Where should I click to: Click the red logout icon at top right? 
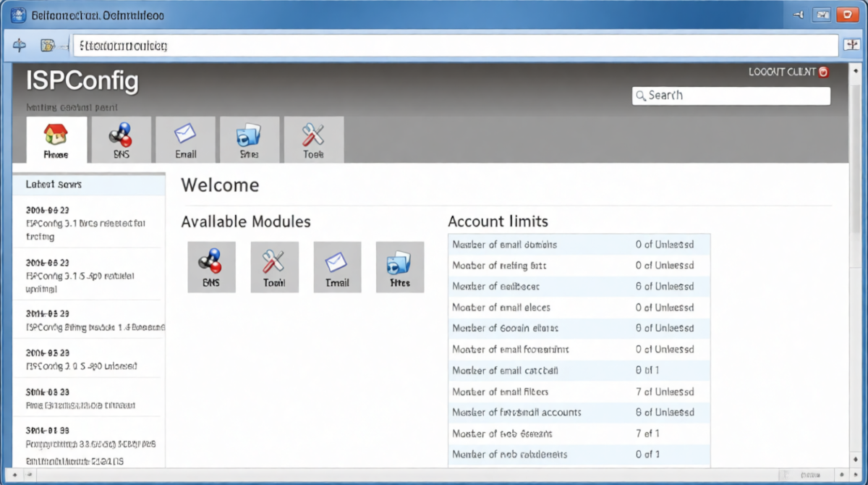click(x=822, y=72)
